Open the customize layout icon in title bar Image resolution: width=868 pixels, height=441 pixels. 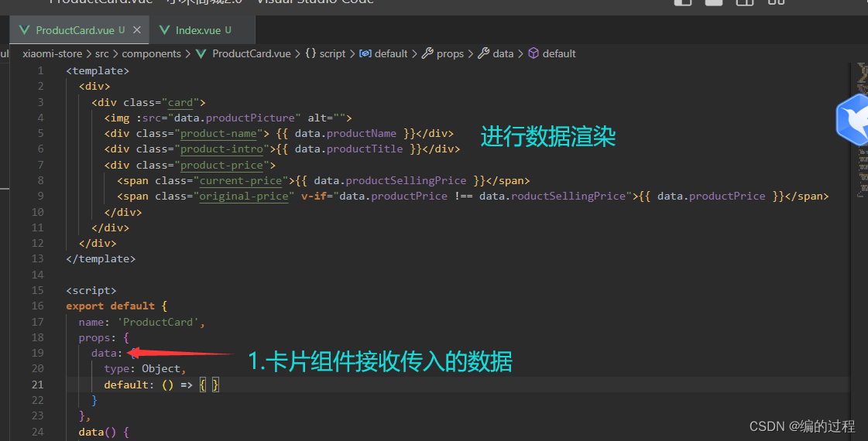pos(776,2)
